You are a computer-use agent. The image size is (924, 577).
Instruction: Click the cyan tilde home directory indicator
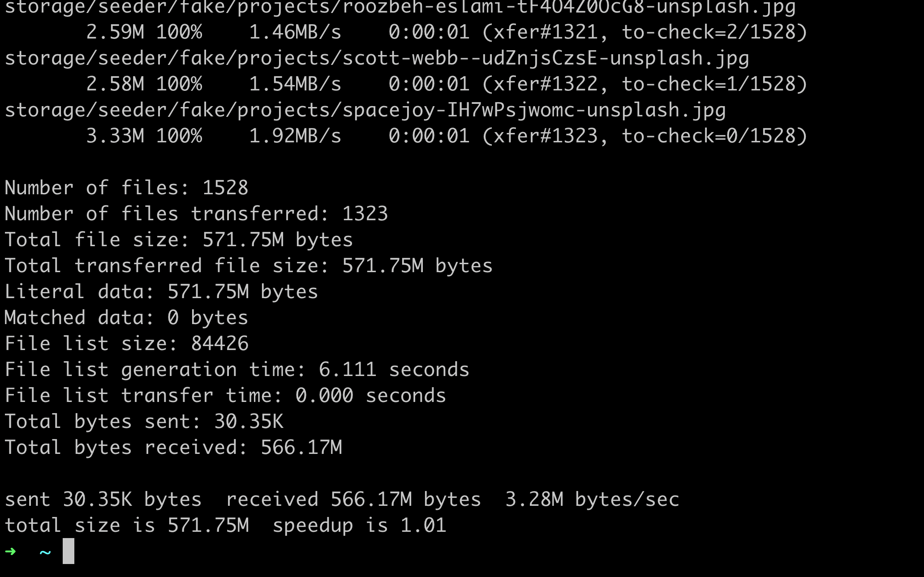[45, 552]
